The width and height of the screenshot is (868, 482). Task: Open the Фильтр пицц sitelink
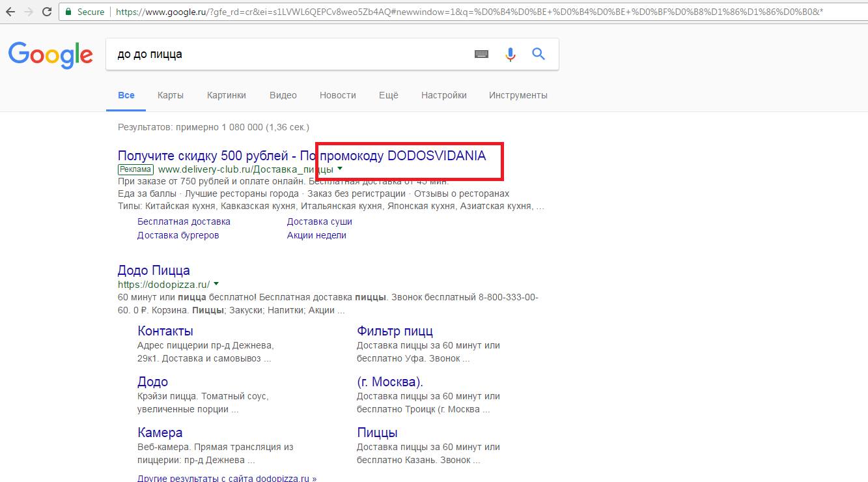click(395, 331)
